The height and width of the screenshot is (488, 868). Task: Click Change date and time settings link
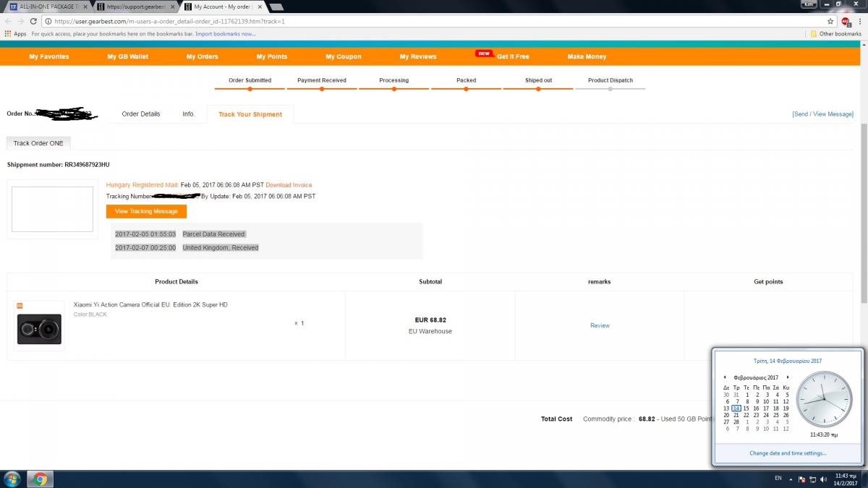pyautogui.click(x=788, y=453)
